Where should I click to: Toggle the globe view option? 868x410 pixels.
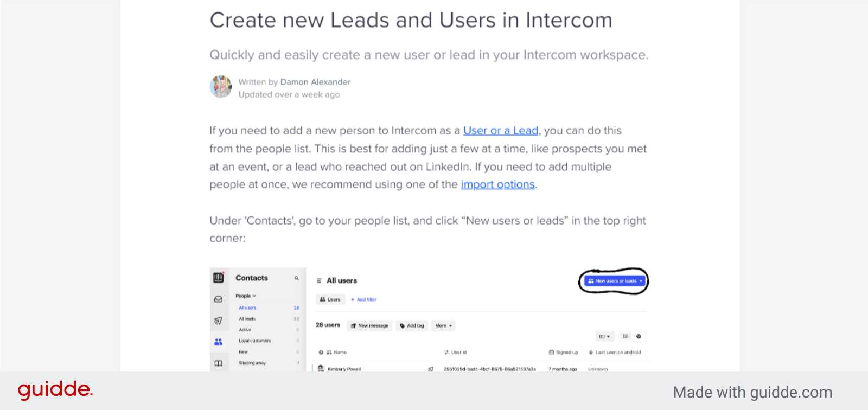point(639,336)
